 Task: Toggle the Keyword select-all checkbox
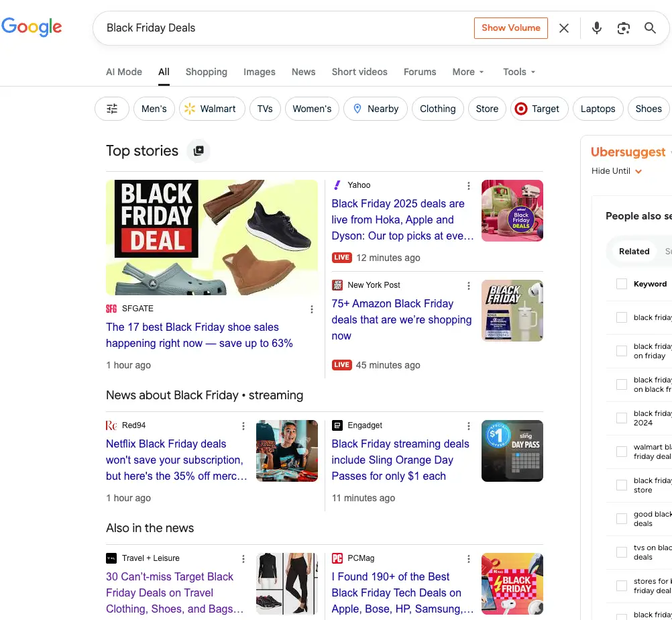(x=622, y=284)
